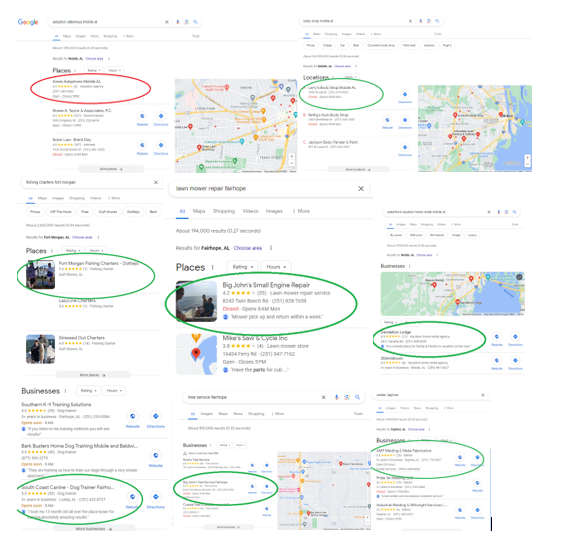Get Directions to Shane A. Taylor & Associates
Image resolution: width=563 pixels, height=548 pixels.
tap(161, 116)
